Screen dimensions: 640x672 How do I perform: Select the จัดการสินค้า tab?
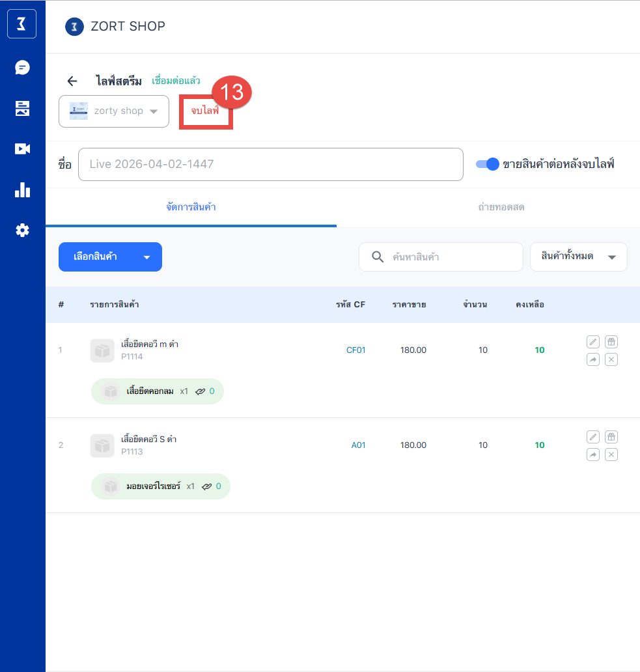(x=191, y=207)
